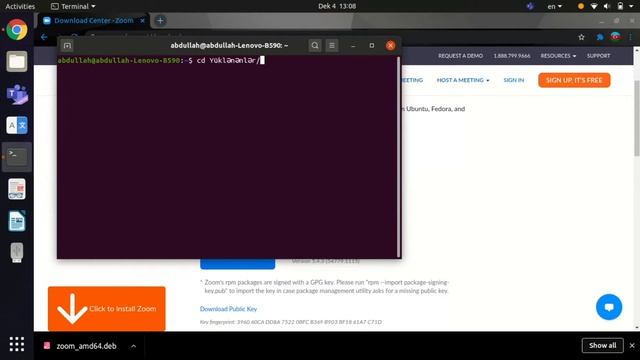640x360 pixels.
Task: Close the Chrome downloads bar
Action: click(x=632, y=345)
